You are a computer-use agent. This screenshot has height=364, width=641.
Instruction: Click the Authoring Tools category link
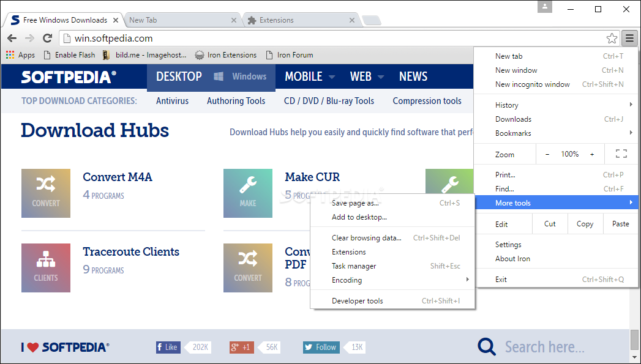(x=236, y=101)
